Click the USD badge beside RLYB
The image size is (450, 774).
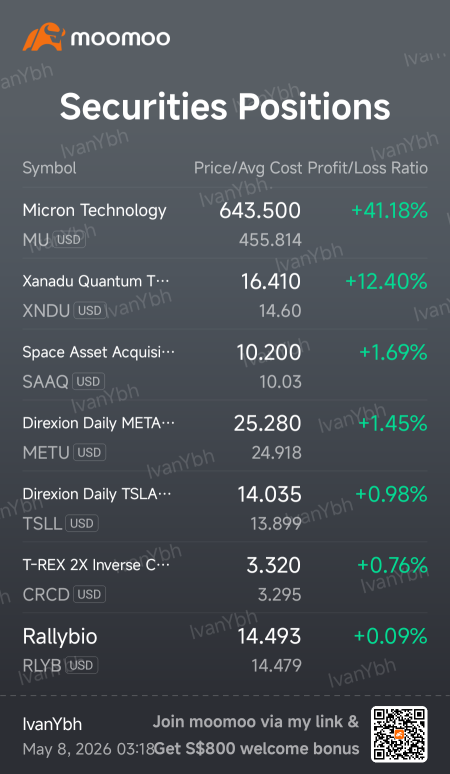pos(82,665)
